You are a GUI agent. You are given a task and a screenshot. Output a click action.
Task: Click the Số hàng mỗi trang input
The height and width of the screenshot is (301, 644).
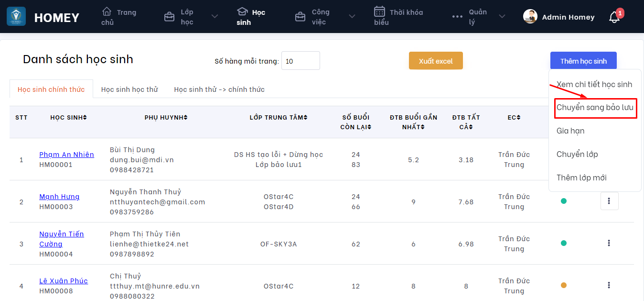pos(301,61)
